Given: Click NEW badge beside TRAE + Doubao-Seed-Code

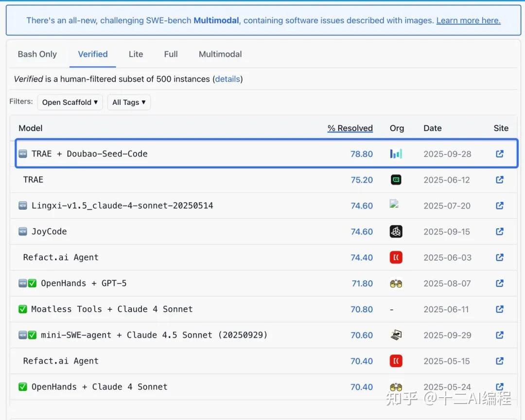Looking at the screenshot, I should [23, 154].
